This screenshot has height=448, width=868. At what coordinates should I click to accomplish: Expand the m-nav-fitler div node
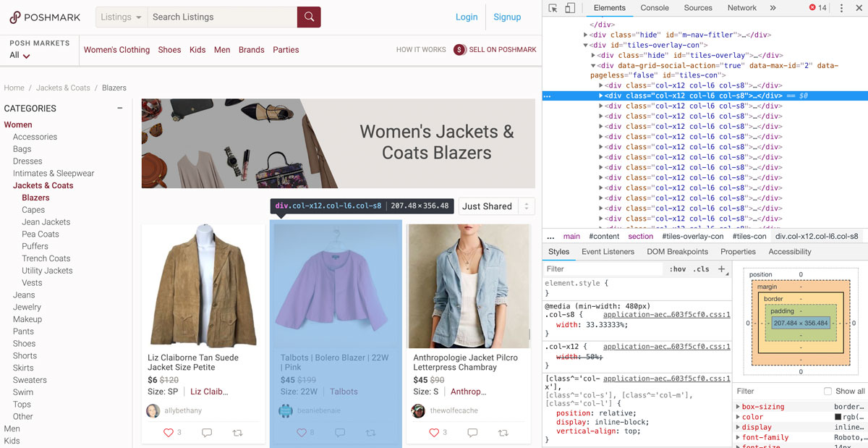tap(586, 35)
